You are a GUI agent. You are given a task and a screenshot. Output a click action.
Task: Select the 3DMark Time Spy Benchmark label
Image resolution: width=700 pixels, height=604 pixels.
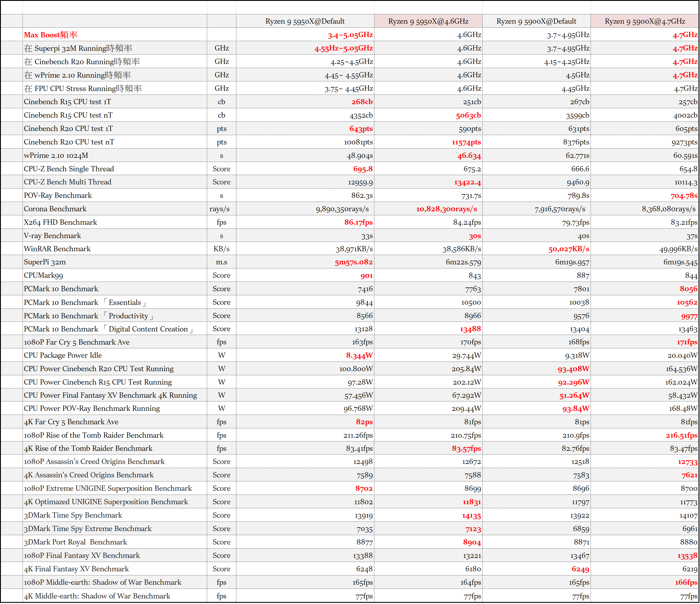point(73,516)
